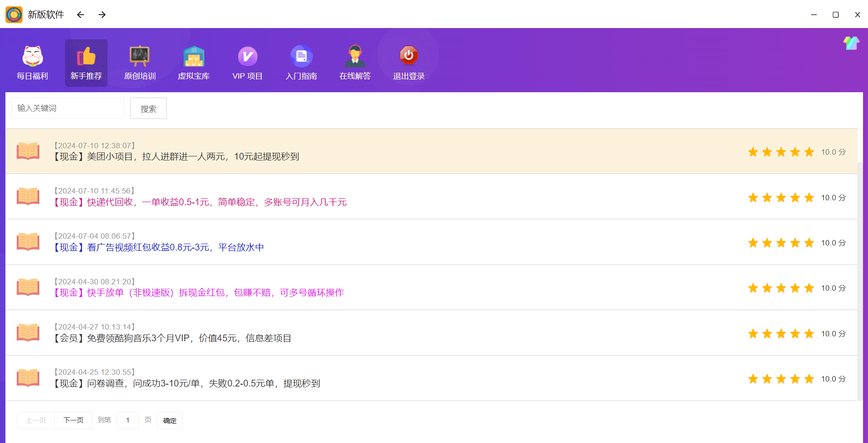868x443 pixels.
Task: Click the book icon beside 美团小项目 entry
Action: (28, 151)
